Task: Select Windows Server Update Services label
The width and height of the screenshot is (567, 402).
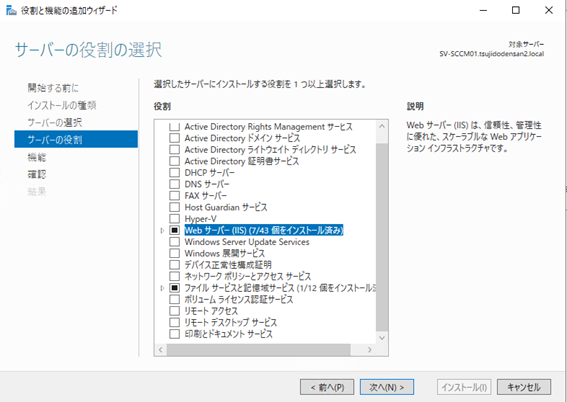Action: pos(247,242)
